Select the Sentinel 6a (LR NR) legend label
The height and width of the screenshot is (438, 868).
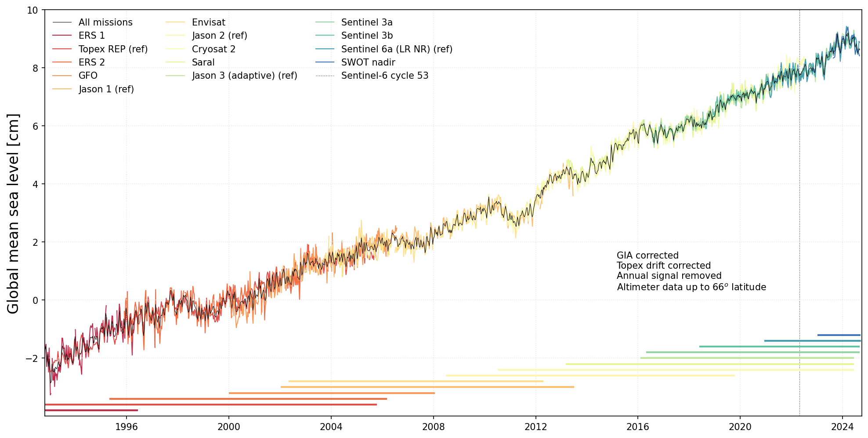click(x=396, y=49)
